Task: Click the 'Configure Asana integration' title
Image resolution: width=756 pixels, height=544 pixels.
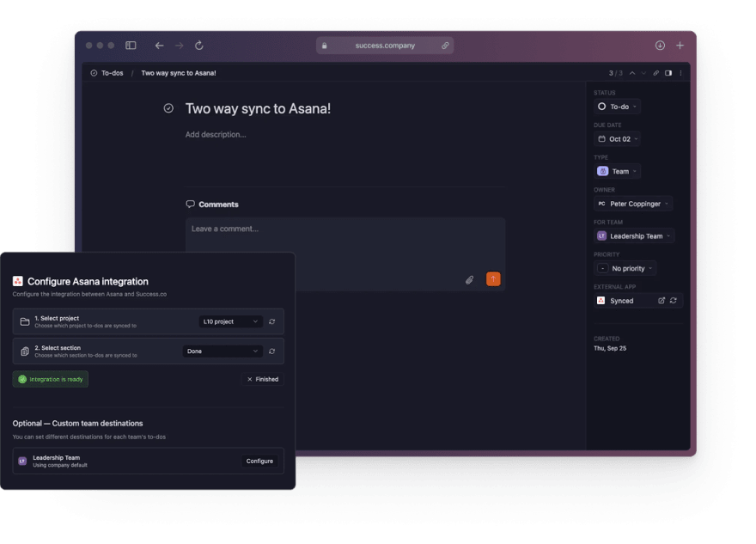Action: pos(88,281)
